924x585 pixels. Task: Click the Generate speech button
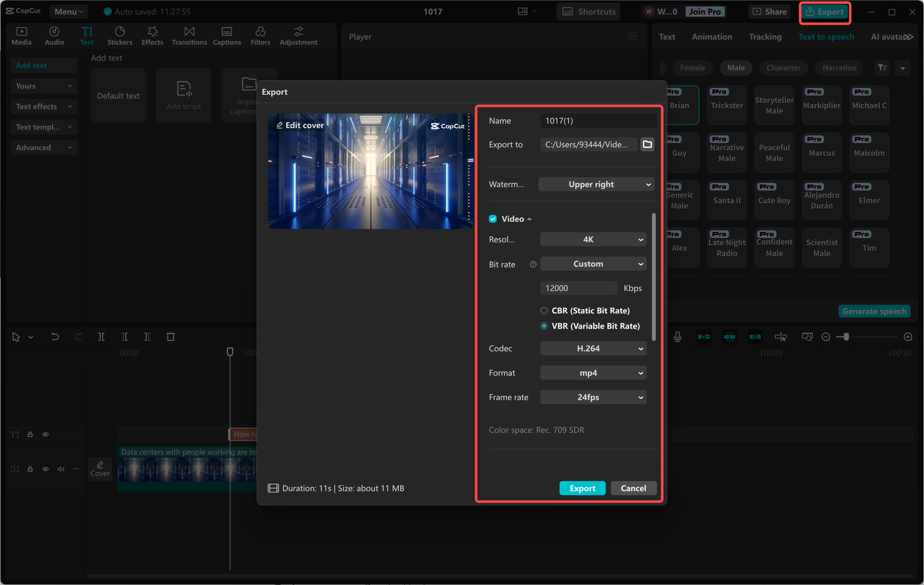click(x=875, y=311)
